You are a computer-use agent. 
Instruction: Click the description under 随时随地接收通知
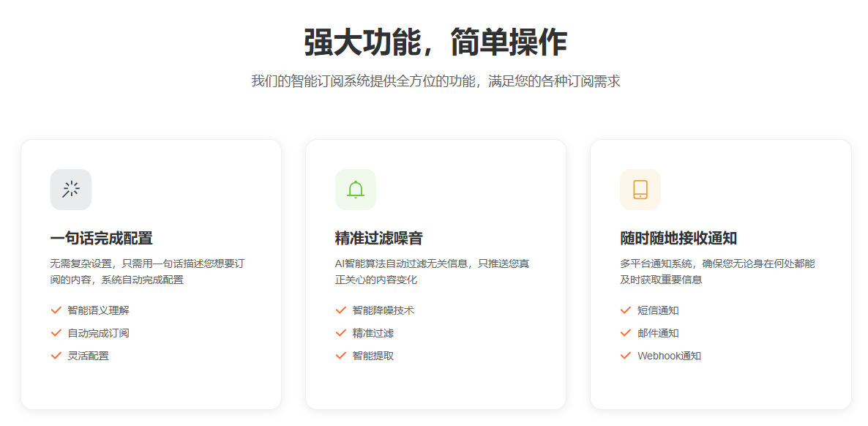click(x=717, y=272)
